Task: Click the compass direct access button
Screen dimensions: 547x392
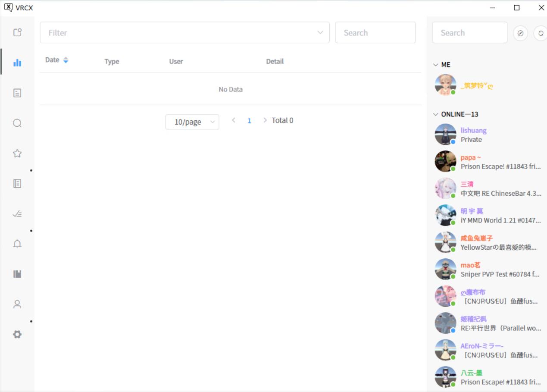Action: coord(520,33)
